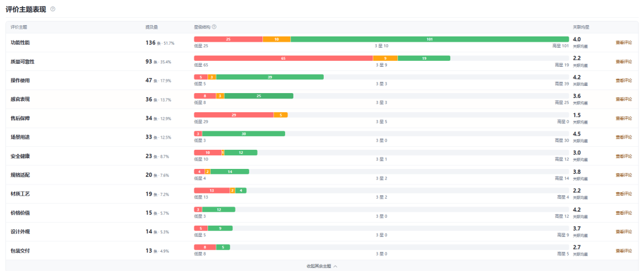Viewport: 644px width, 271px height.
Task: Click green segment 12 in 价格价值 bar
Action: pos(218,210)
